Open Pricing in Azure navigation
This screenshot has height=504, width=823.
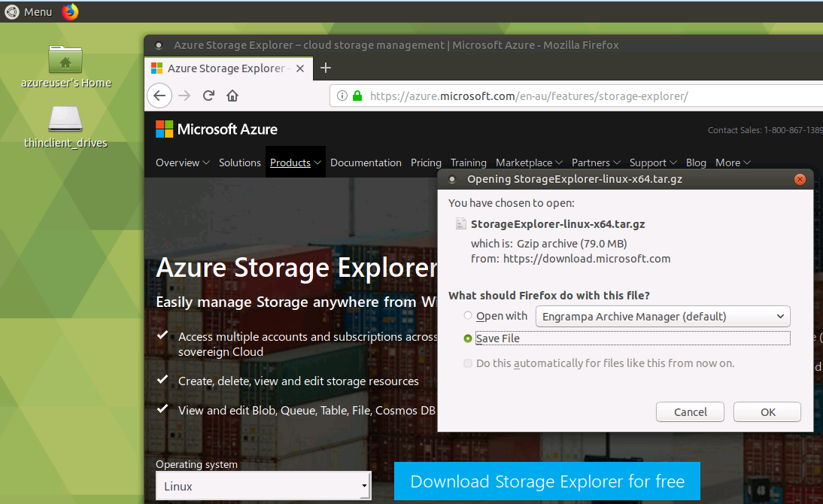click(426, 162)
